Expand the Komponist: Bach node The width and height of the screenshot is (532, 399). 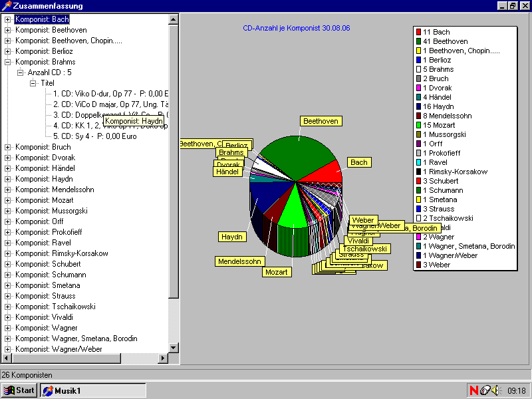8,19
